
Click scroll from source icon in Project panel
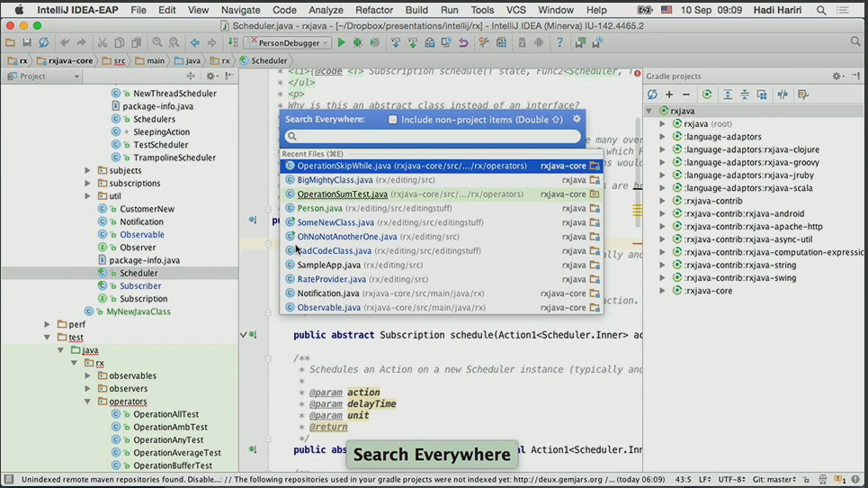coord(191,77)
